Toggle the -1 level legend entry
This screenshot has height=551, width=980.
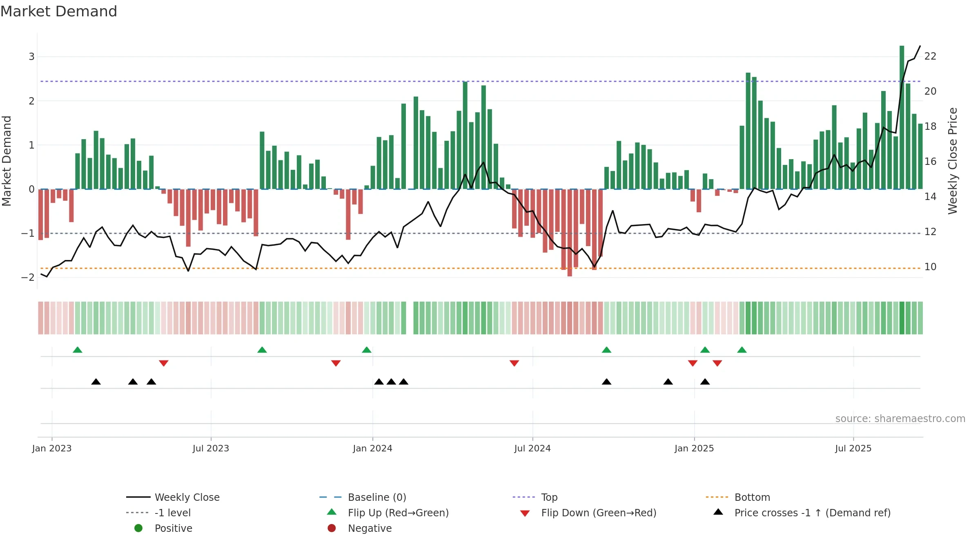click(158, 513)
